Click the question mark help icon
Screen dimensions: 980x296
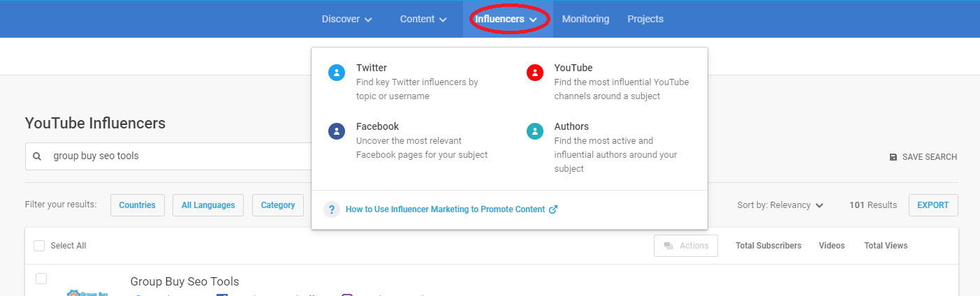(x=332, y=209)
